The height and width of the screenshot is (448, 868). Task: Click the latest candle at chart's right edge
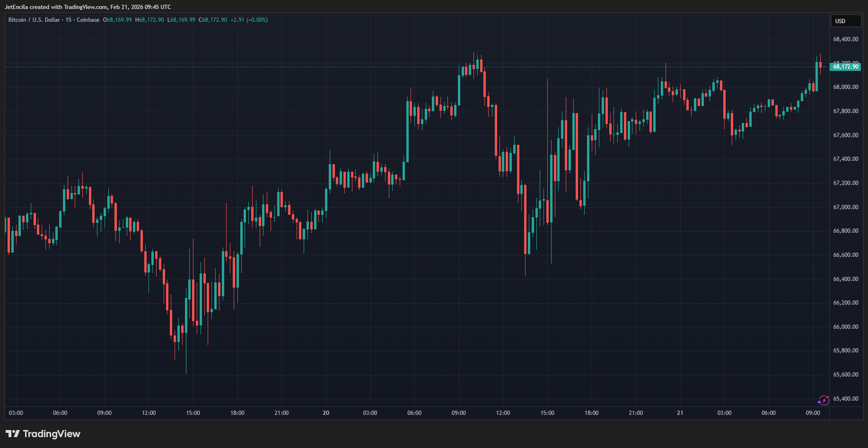click(820, 65)
